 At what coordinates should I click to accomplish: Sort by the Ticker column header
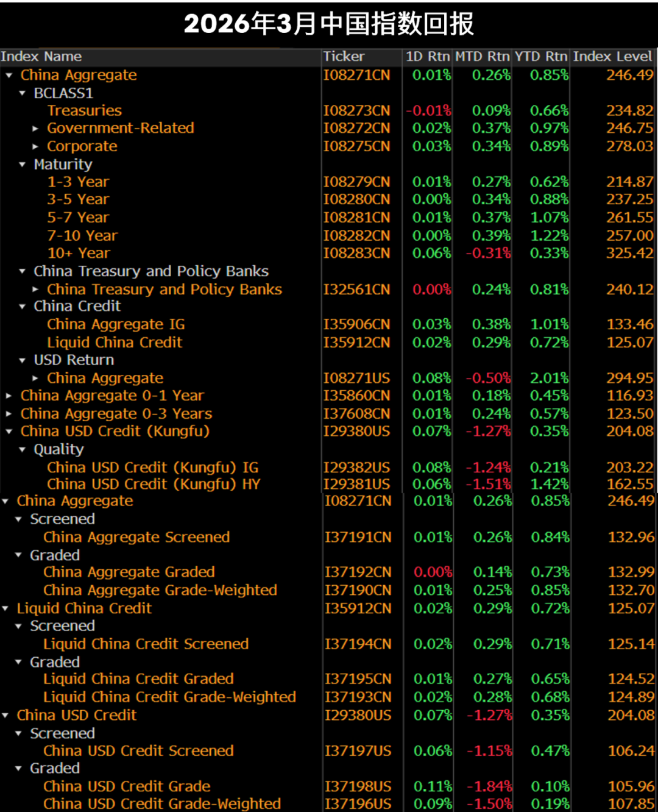point(344,57)
